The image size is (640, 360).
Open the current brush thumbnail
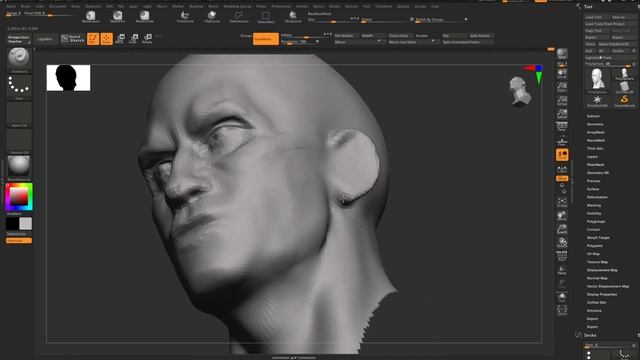click(19, 60)
